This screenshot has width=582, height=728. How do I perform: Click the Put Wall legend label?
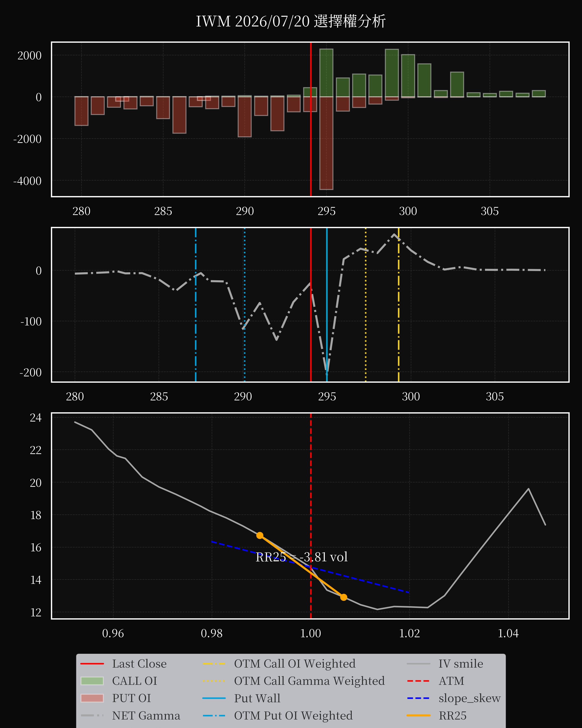258,698
